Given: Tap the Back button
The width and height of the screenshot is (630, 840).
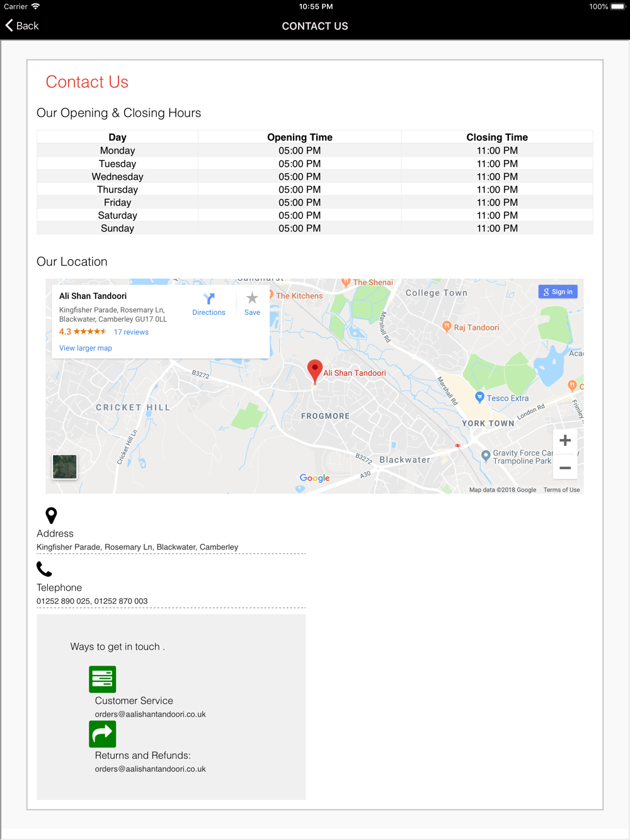Looking at the screenshot, I should [x=22, y=26].
